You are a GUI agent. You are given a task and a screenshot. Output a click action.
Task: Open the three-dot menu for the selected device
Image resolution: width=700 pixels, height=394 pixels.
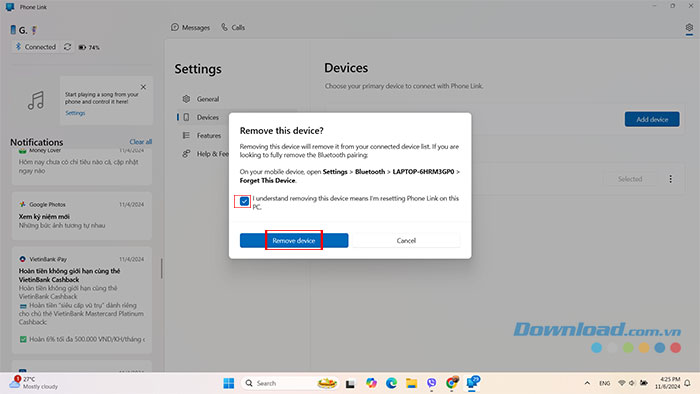670,179
